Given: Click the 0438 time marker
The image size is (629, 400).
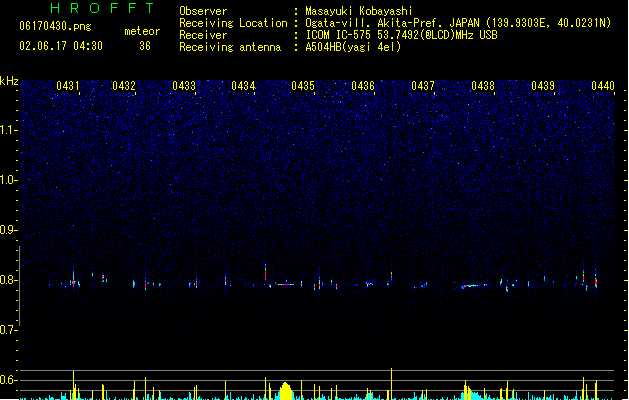Looking at the screenshot, I should [x=483, y=86].
